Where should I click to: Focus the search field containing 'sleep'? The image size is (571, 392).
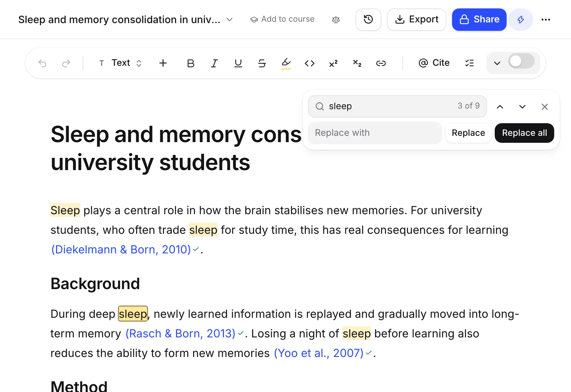click(x=397, y=106)
